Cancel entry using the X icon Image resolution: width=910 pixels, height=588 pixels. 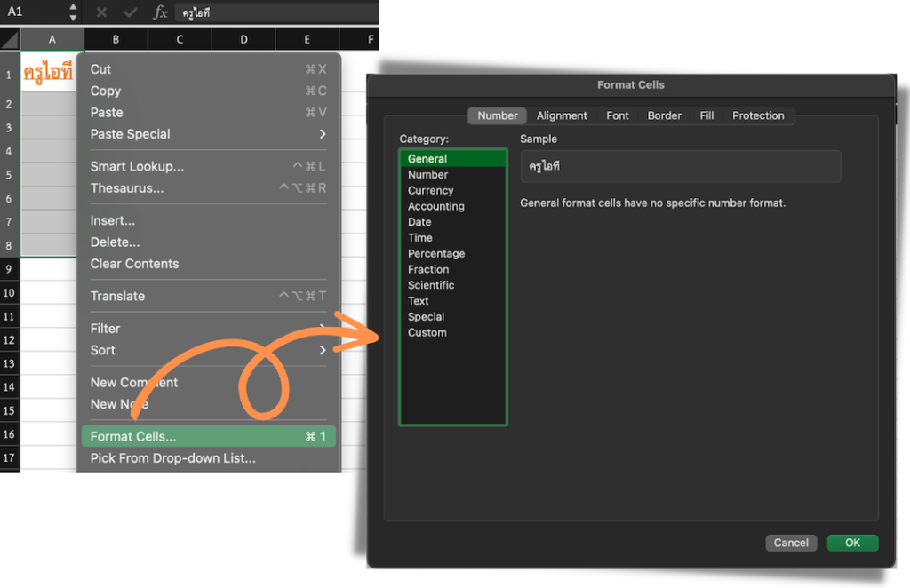click(100, 13)
